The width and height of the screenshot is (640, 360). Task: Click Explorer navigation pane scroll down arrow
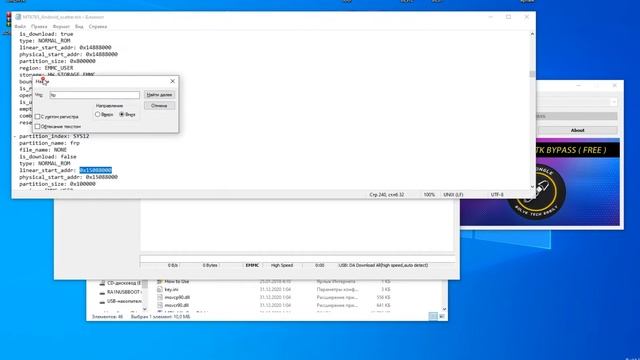tap(145, 309)
